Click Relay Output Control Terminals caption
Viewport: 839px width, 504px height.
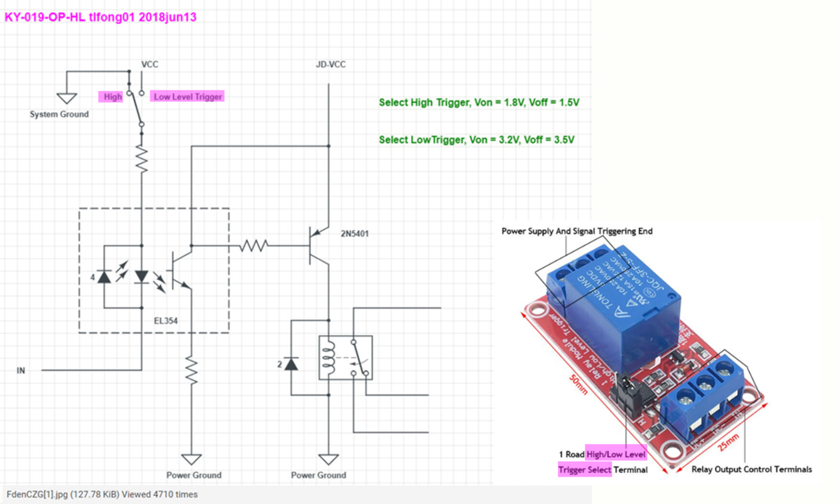[x=752, y=469]
